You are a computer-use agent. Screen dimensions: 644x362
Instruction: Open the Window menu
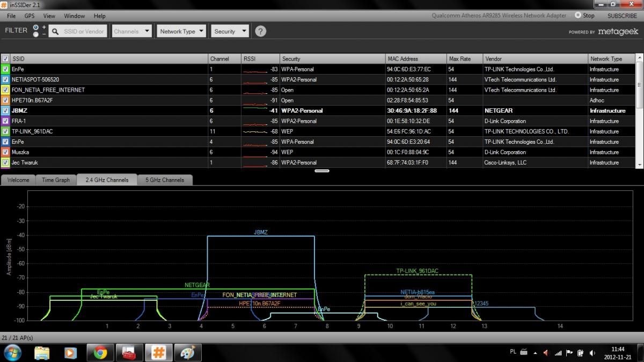[75, 16]
